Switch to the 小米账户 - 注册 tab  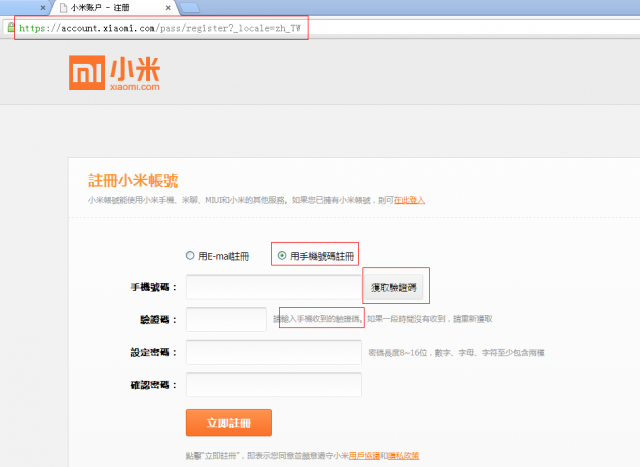114,8
